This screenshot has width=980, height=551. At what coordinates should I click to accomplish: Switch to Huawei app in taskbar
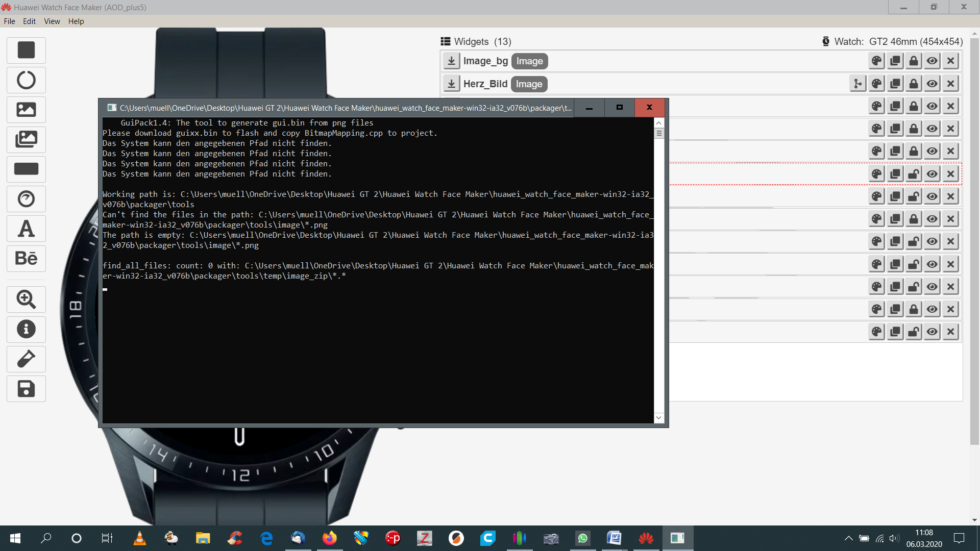[646, 538]
